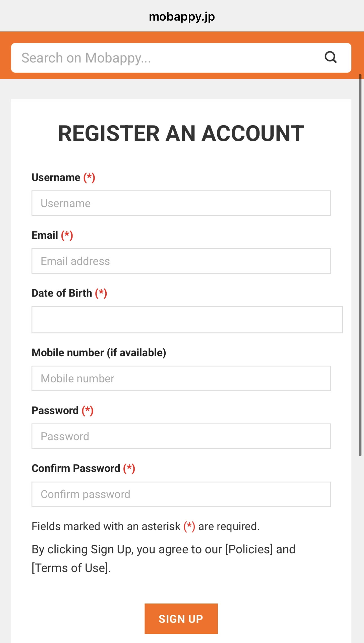Viewport: 364px width, 643px height.
Task: Click the REGISTER AN ACCOUNT heading
Action: click(x=181, y=133)
